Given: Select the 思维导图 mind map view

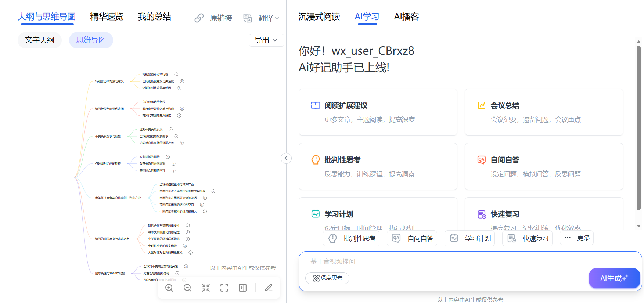Looking at the screenshot, I should click(91, 40).
